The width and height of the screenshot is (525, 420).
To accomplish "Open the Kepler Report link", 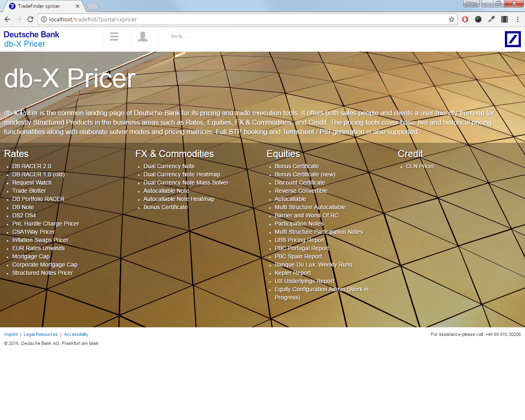I will click(x=293, y=273).
